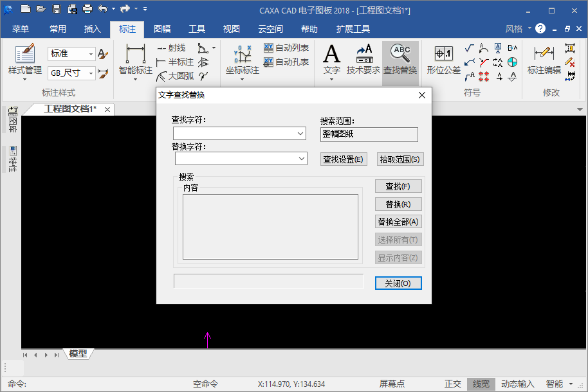Click the 替换全部(A) button

(398, 222)
